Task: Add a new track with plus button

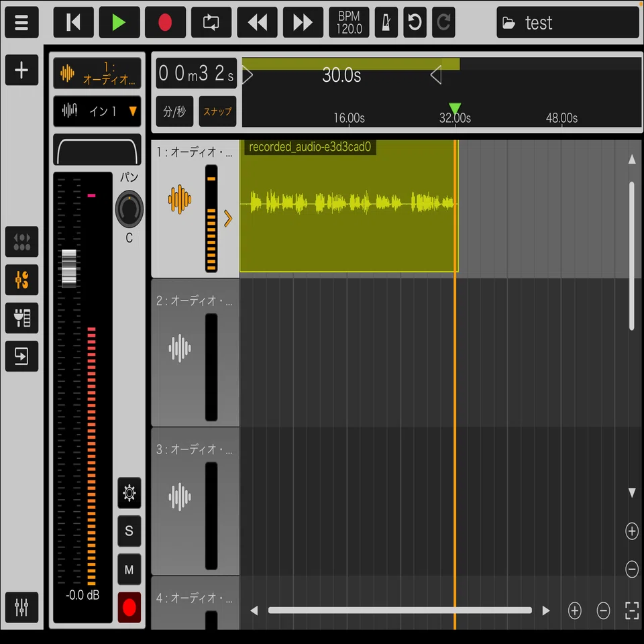Action: pyautogui.click(x=21, y=70)
